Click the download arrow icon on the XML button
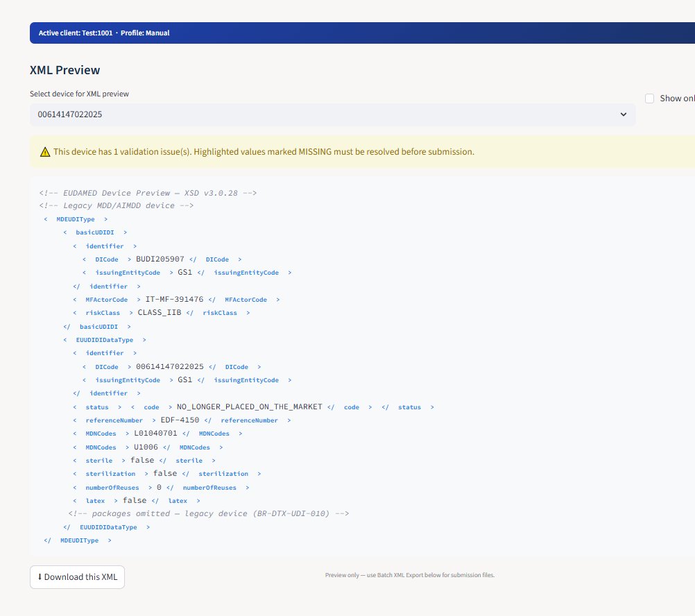Image resolution: width=695 pixels, height=616 pixels. click(40, 576)
